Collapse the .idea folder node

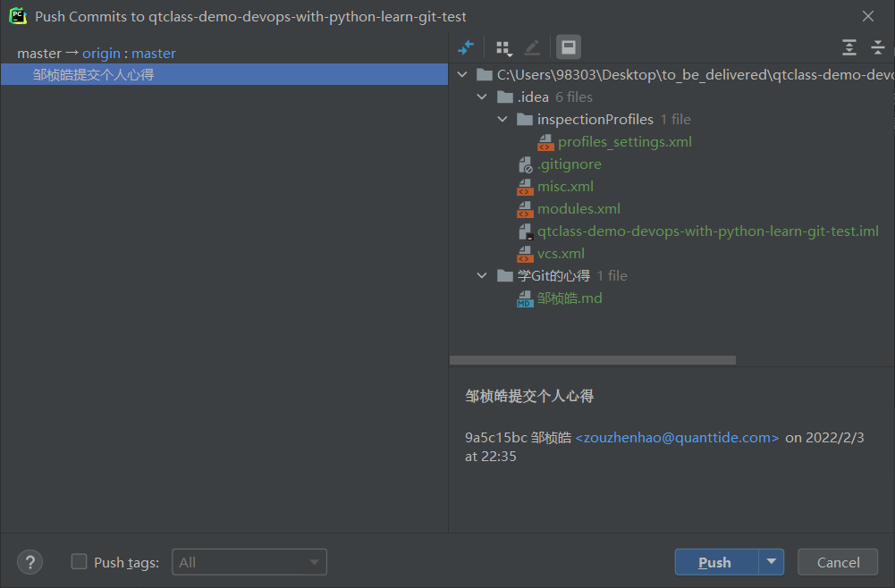[x=484, y=97]
